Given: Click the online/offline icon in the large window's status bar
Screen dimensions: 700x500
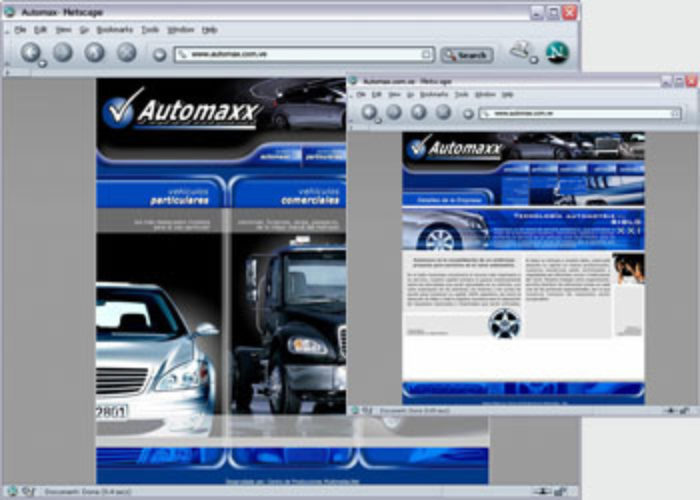Looking at the screenshot, I should pos(543,492).
